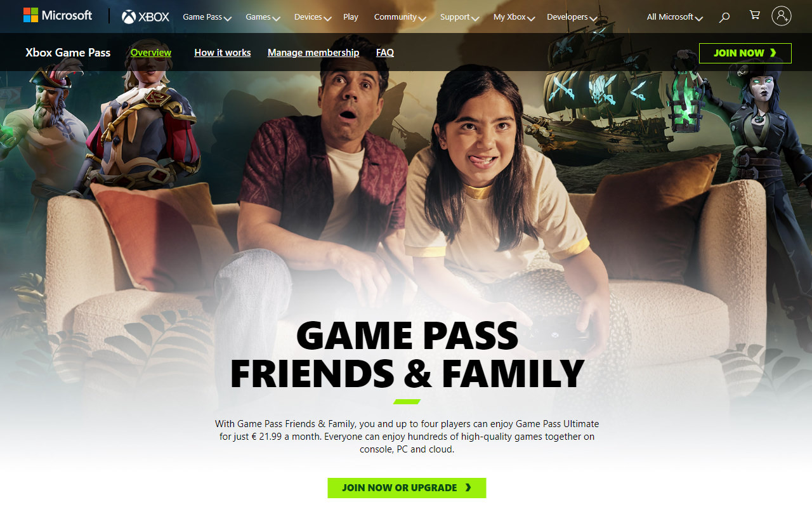Open the FAQ link

tap(385, 53)
